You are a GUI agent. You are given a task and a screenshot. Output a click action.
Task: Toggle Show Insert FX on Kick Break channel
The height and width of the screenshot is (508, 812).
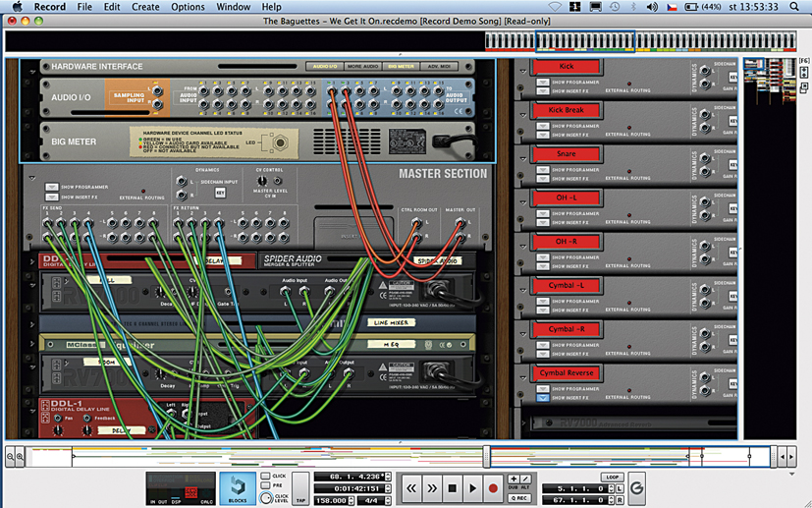coord(543,135)
